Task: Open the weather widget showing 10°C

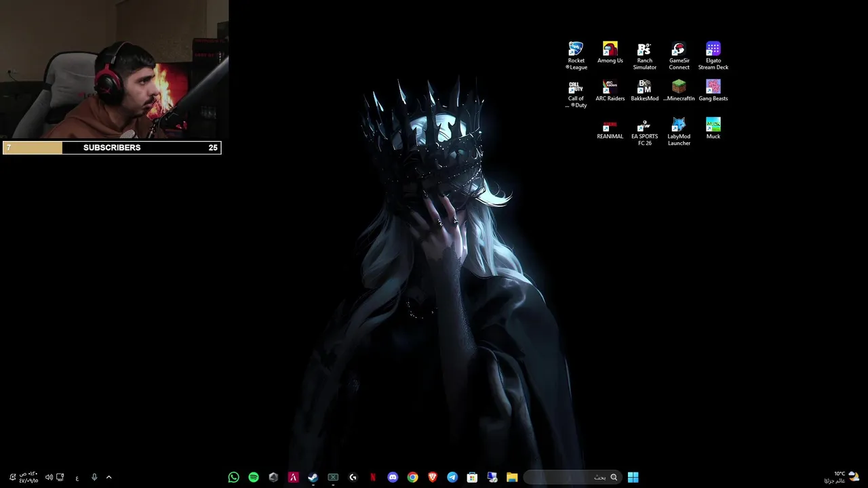Action: tap(842, 477)
